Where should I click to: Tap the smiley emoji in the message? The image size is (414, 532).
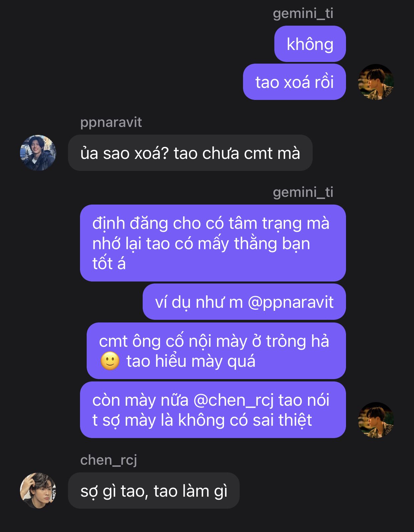(x=110, y=361)
